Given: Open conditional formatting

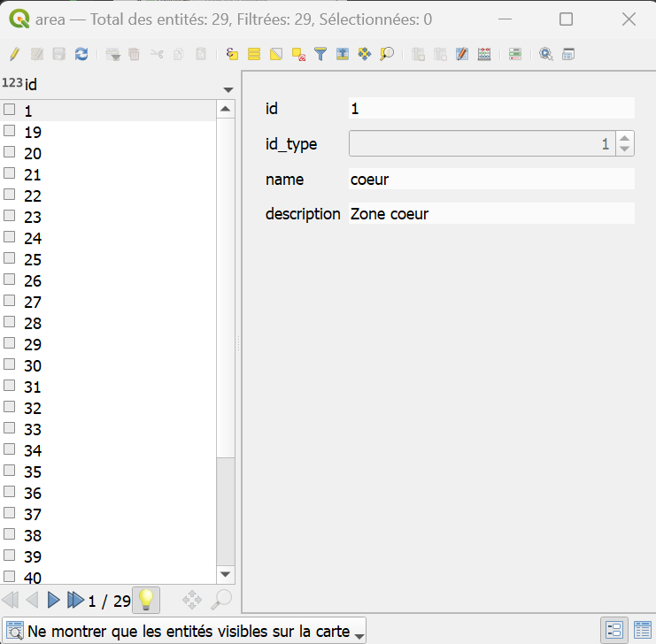Looking at the screenshot, I should pyautogui.click(x=515, y=54).
